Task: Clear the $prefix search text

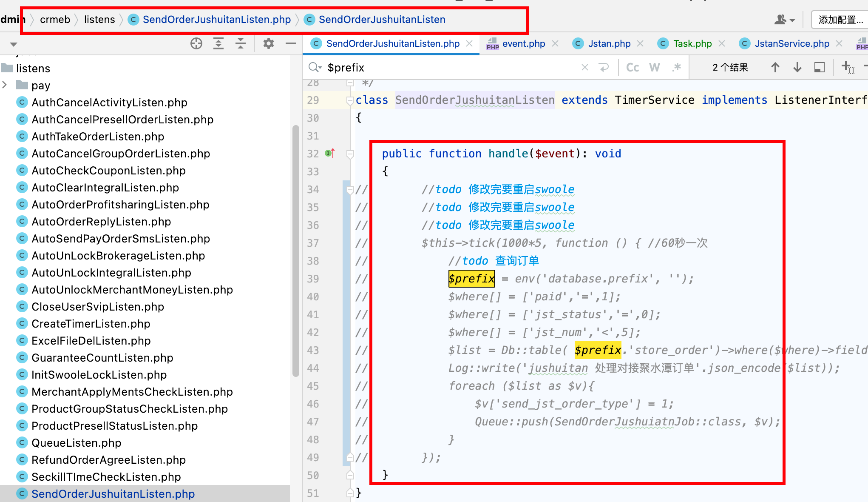Action: click(585, 67)
